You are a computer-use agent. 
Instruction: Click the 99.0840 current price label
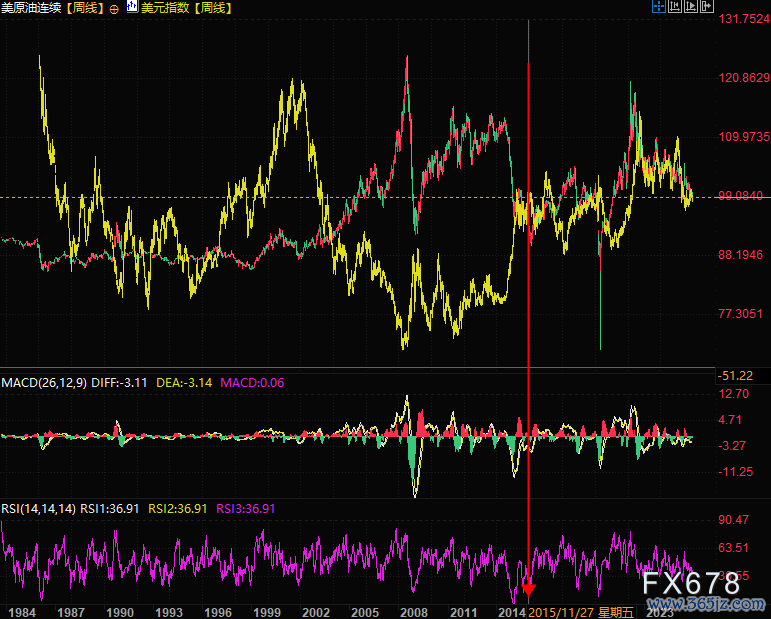[x=741, y=196]
